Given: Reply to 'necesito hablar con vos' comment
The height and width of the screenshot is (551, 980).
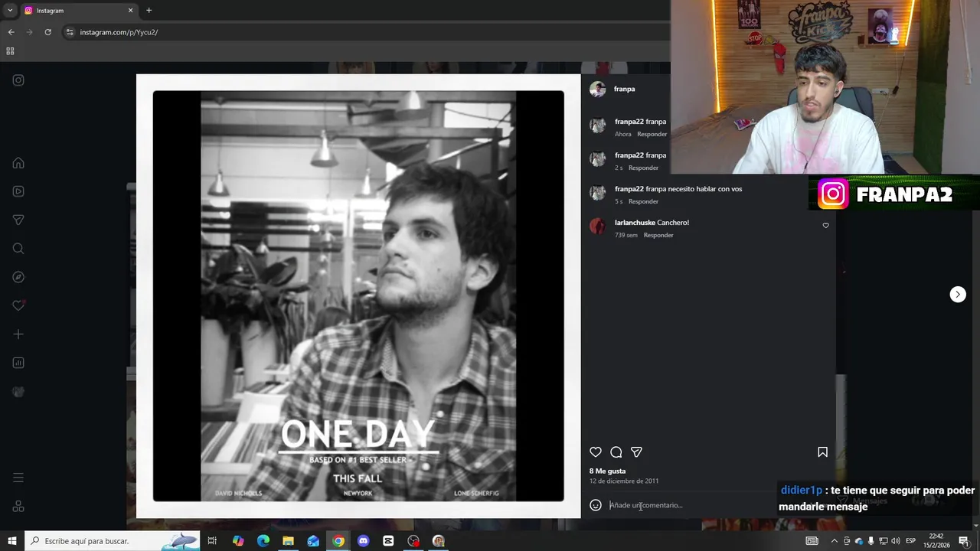Looking at the screenshot, I should pos(643,201).
